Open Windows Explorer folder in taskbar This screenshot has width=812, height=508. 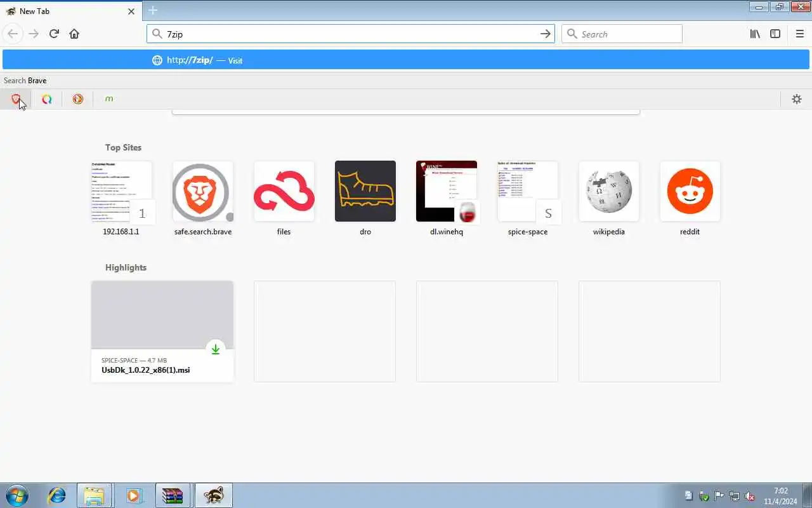pyautogui.click(x=94, y=495)
